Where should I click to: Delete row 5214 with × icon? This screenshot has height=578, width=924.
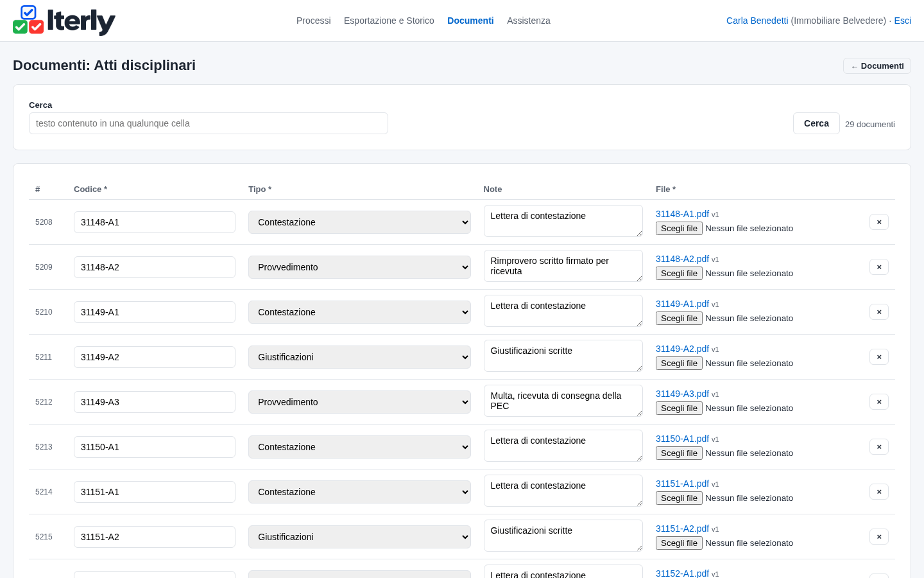tap(879, 492)
